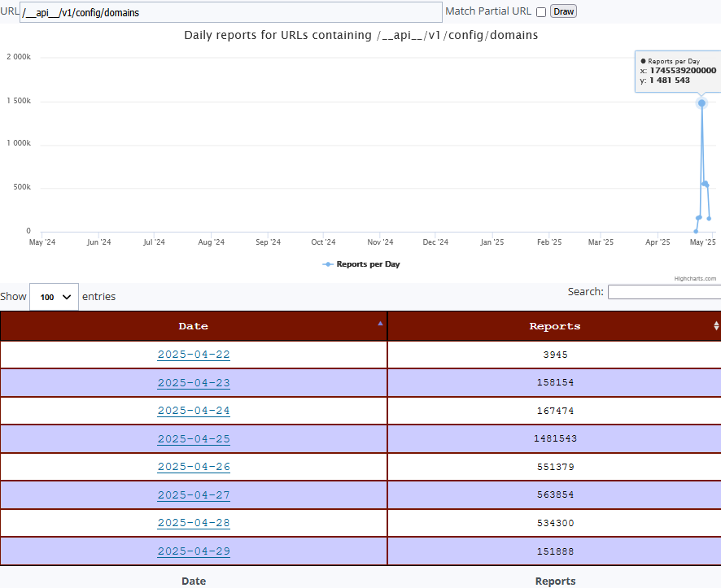Click the URL input field
721x588 pixels.
[231, 12]
